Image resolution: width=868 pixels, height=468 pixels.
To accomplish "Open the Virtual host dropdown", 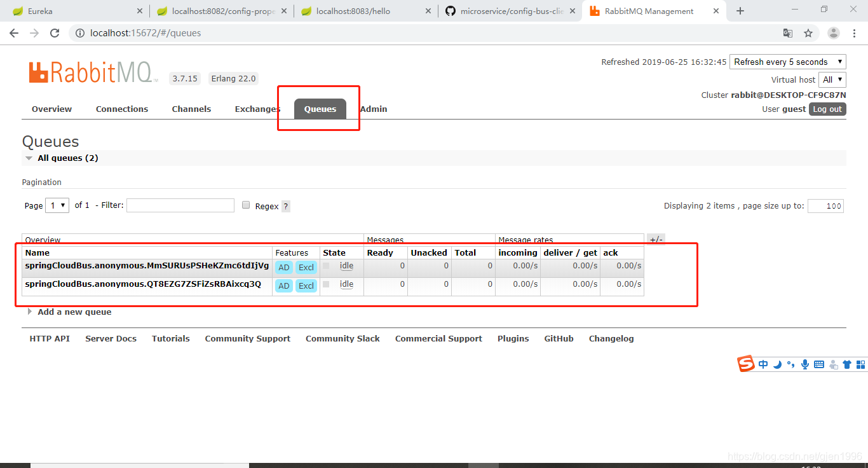I will (832, 79).
